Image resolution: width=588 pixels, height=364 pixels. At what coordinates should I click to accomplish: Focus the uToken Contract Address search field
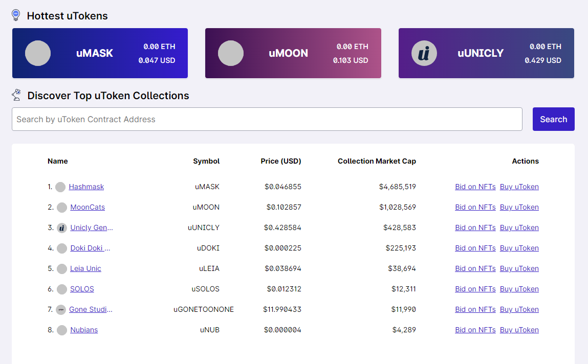pos(267,119)
